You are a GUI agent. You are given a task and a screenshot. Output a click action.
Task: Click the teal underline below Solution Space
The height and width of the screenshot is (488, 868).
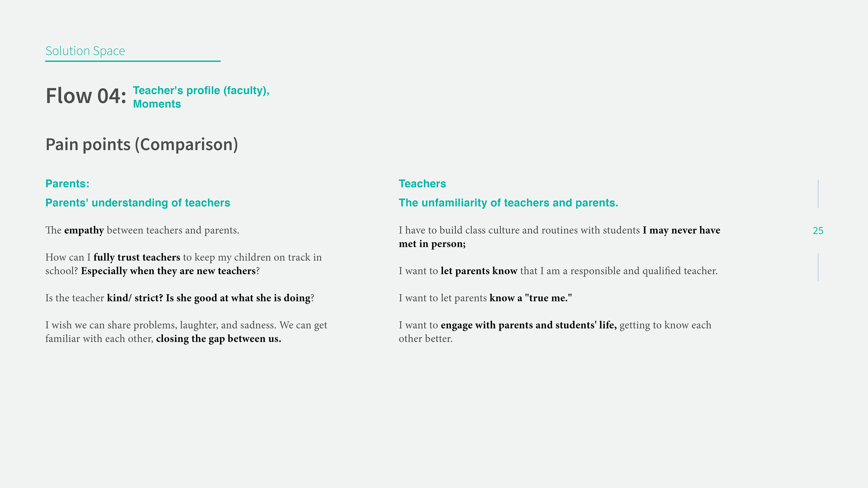133,61
